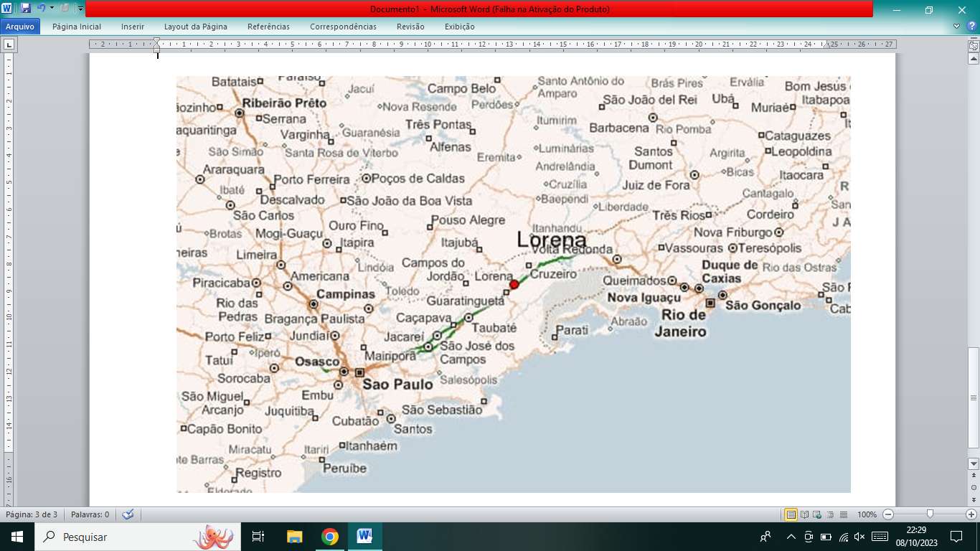Open the Exibição tab

(x=460, y=27)
